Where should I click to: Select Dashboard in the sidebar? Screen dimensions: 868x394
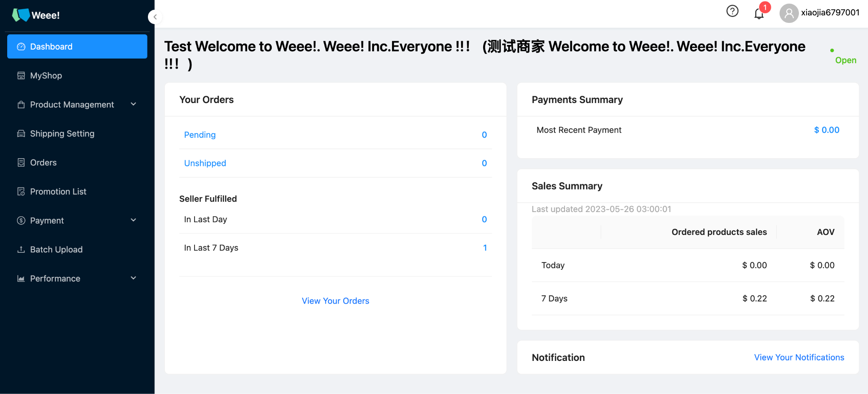tap(77, 47)
